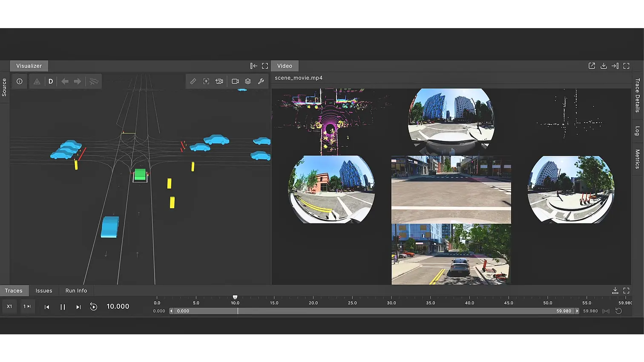Image resolution: width=644 pixels, height=362 pixels.
Task: Click the video camera view icon
Action: click(x=235, y=81)
